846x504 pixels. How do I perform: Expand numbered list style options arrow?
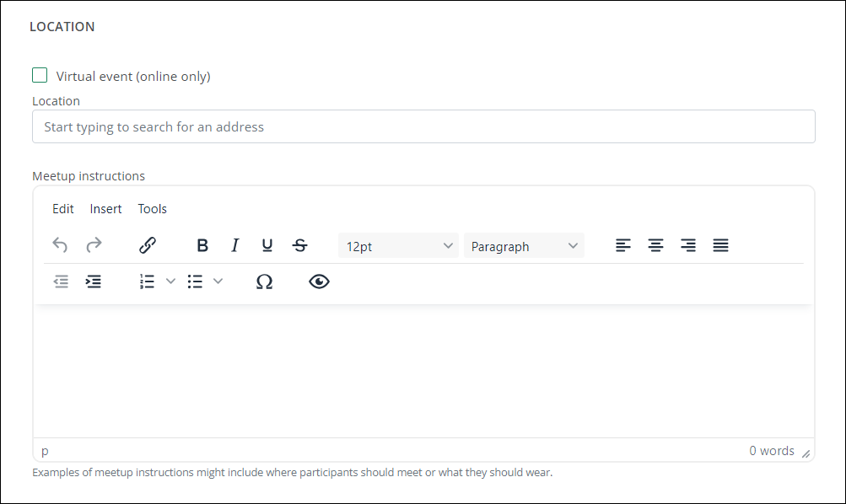tap(170, 281)
